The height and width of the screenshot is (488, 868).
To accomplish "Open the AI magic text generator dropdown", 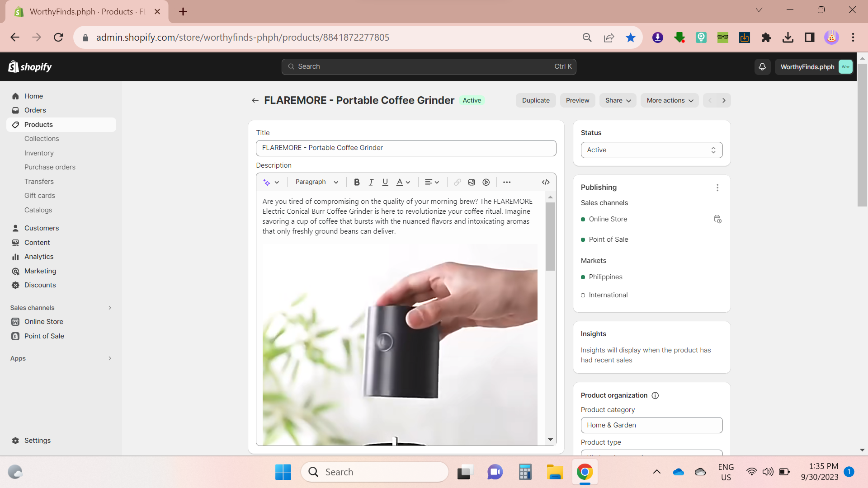I will coord(271,182).
